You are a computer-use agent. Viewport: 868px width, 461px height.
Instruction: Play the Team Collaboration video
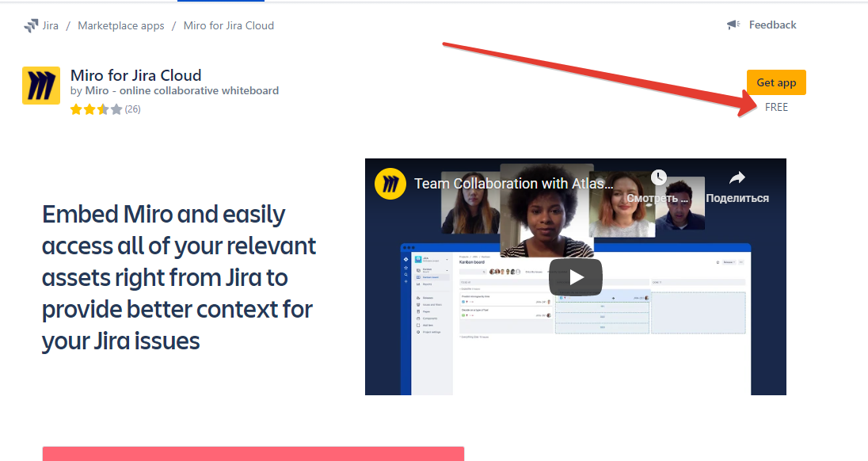click(576, 277)
